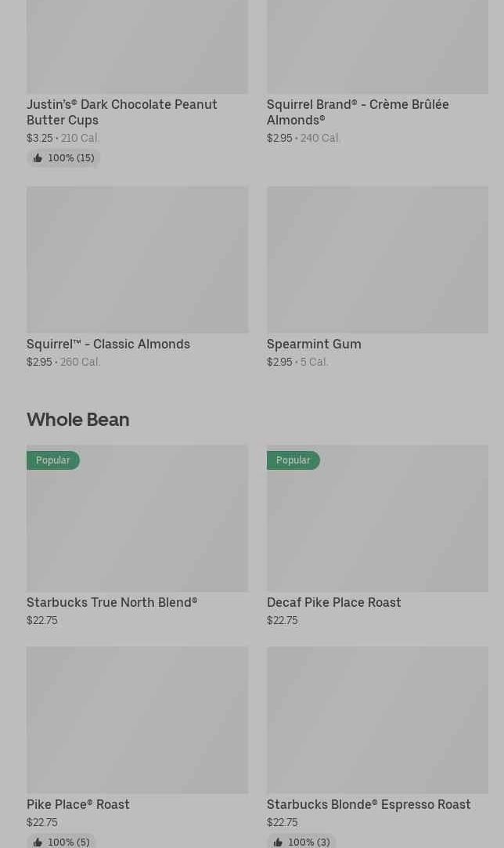504x848 pixels.
Task: Select Squirrel Classic Almonds product title
Action: [x=108, y=344]
